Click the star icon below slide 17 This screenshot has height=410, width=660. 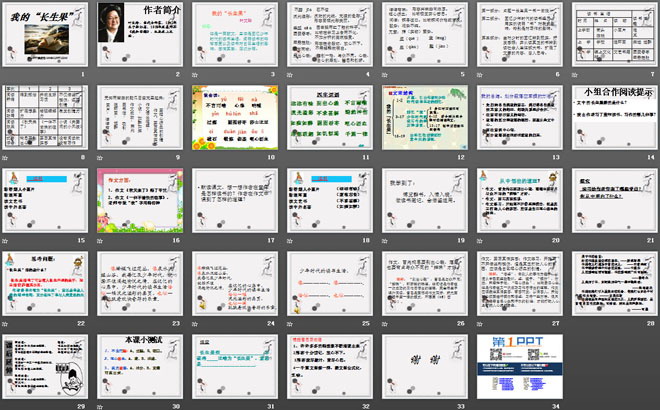(192, 239)
